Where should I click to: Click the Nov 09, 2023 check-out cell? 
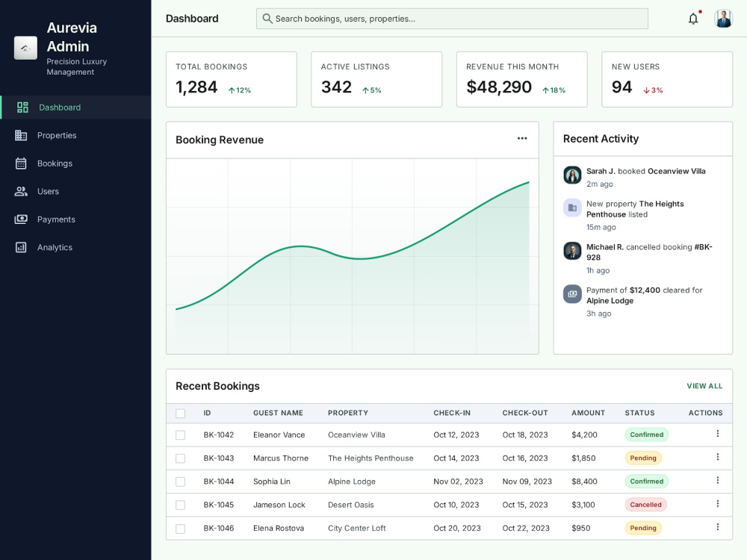pyautogui.click(x=527, y=482)
